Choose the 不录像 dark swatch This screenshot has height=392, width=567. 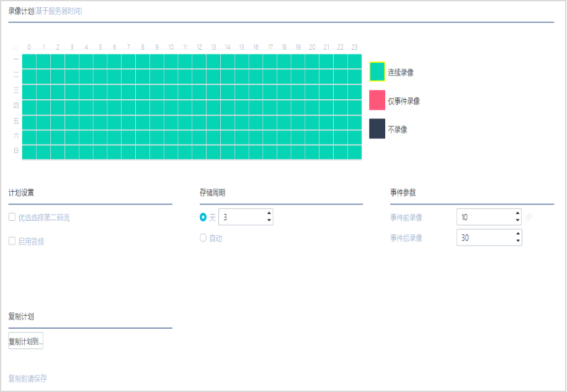pyautogui.click(x=377, y=129)
